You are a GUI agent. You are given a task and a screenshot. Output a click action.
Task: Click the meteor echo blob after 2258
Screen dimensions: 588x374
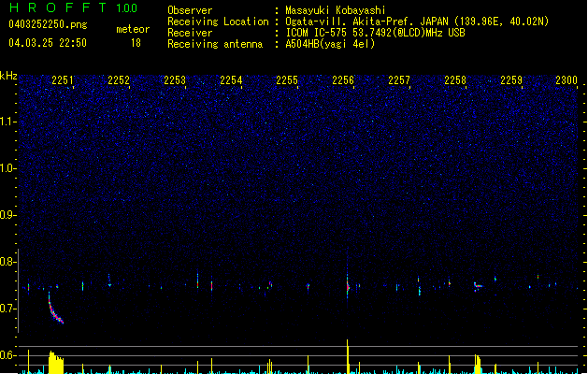tap(478, 287)
